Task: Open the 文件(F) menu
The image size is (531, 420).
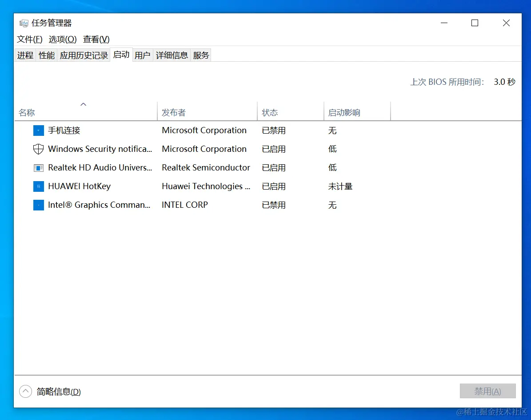Action: click(x=30, y=39)
